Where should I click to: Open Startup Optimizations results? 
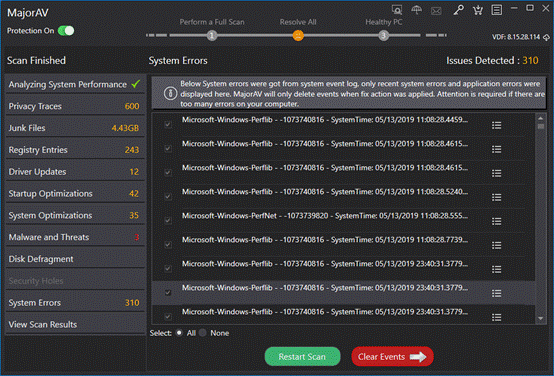coord(75,194)
